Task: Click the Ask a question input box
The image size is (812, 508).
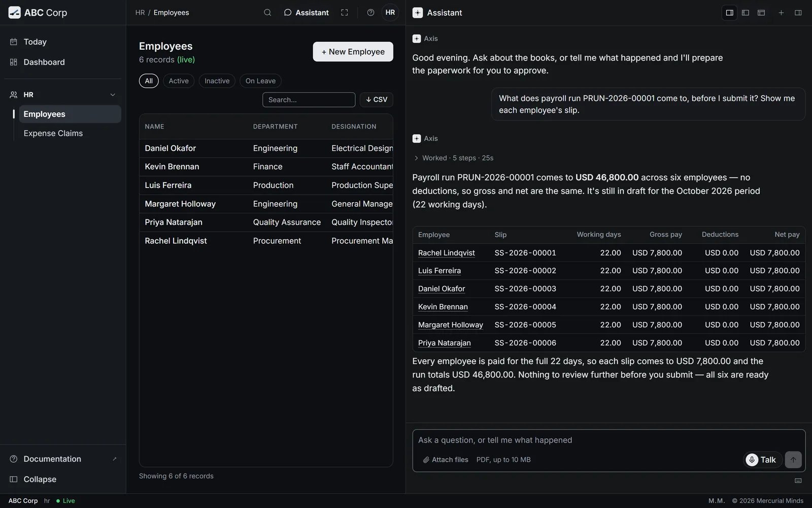Action: (608, 440)
